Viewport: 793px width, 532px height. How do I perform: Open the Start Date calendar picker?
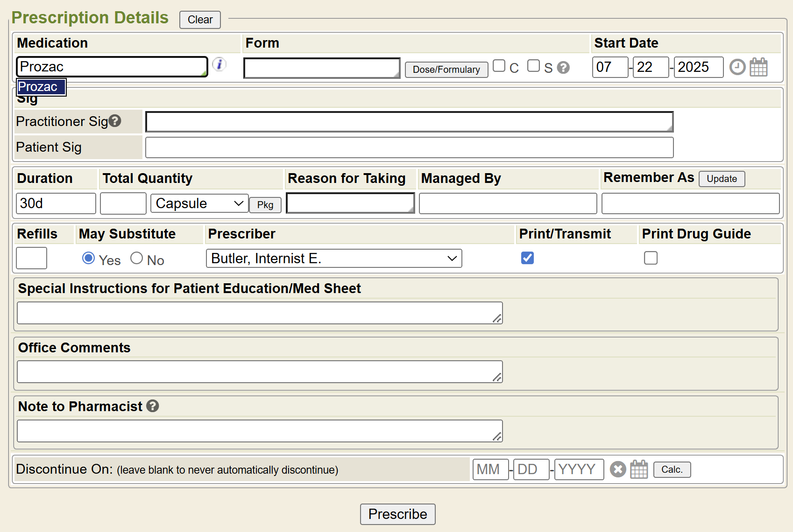coord(758,67)
